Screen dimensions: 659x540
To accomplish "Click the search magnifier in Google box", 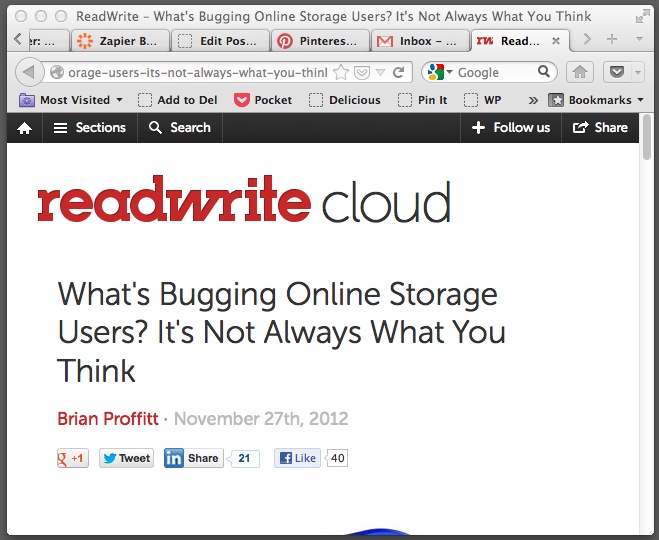I will coord(544,71).
